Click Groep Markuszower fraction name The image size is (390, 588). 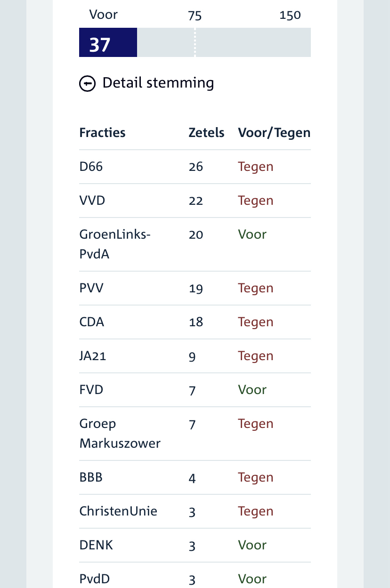click(120, 433)
